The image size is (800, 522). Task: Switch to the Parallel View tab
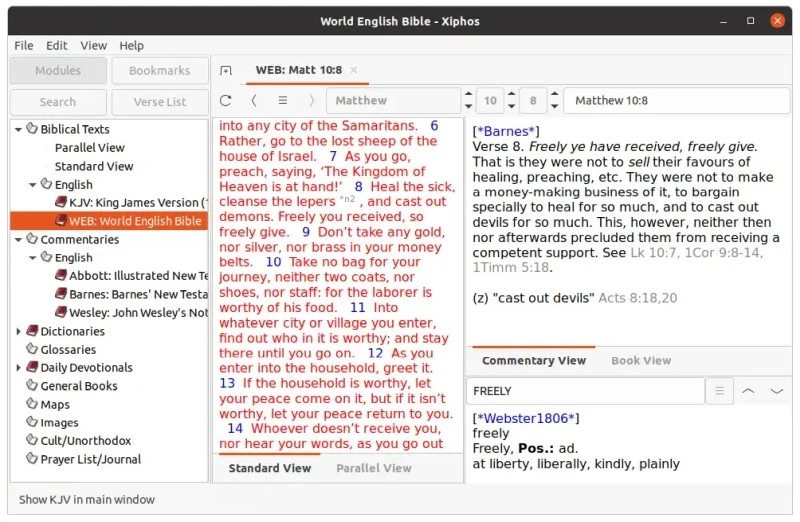point(373,468)
